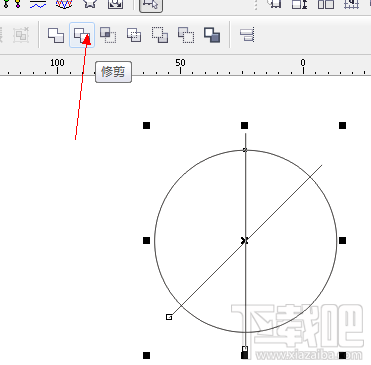Click the center X marker of selection
371x365 pixels.
point(244,240)
